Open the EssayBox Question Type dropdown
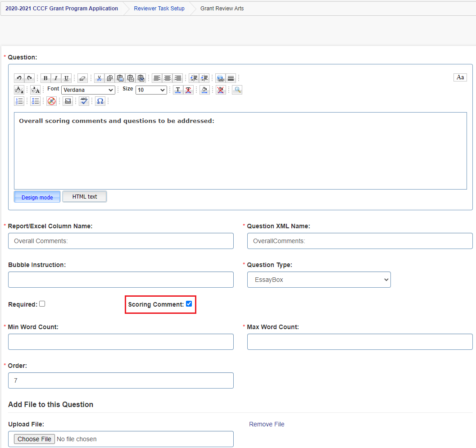476x448 pixels. click(319, 280)
